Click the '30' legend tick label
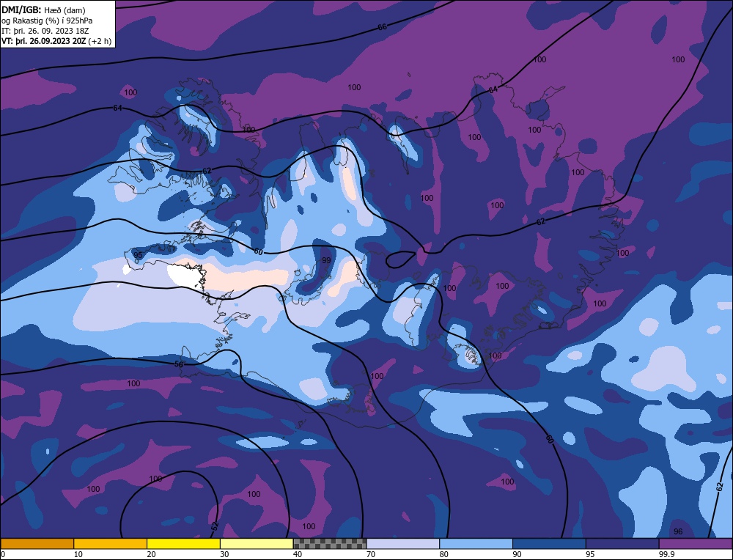Image resolution: width=733 pixels, height=560 pixels. [x=224, y=554]
